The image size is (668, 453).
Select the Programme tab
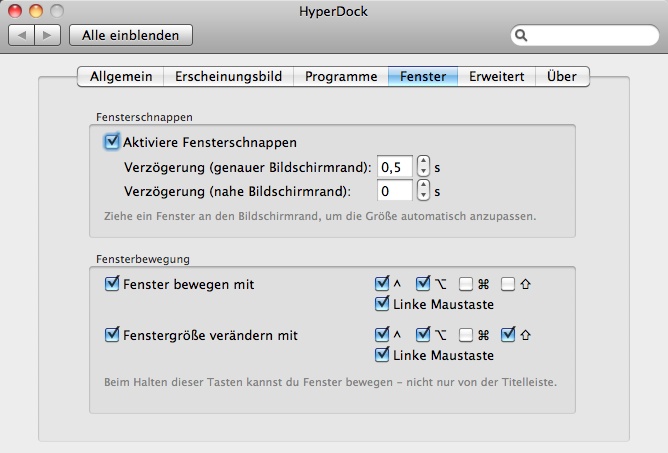(x=341, y=76)
